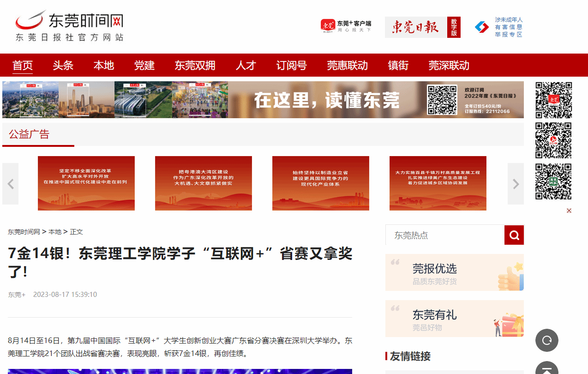Go to 党建 in navigation bar

[144, 66]
